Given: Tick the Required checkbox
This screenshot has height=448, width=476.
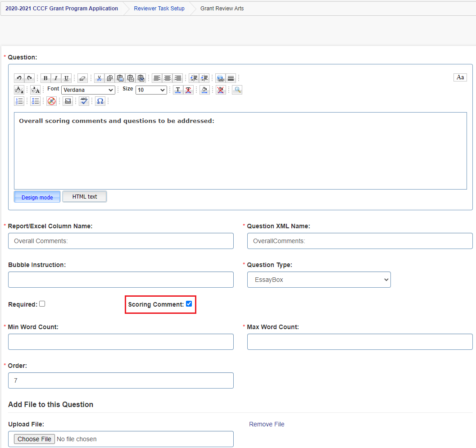Looking at the screenshot, I should tap(42, 304).
